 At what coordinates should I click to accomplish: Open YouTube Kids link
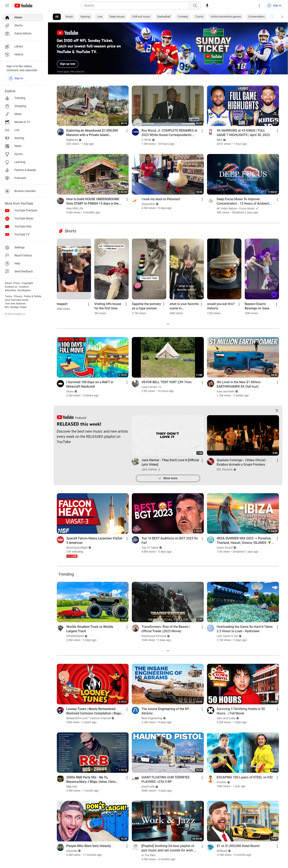point(23,226)
